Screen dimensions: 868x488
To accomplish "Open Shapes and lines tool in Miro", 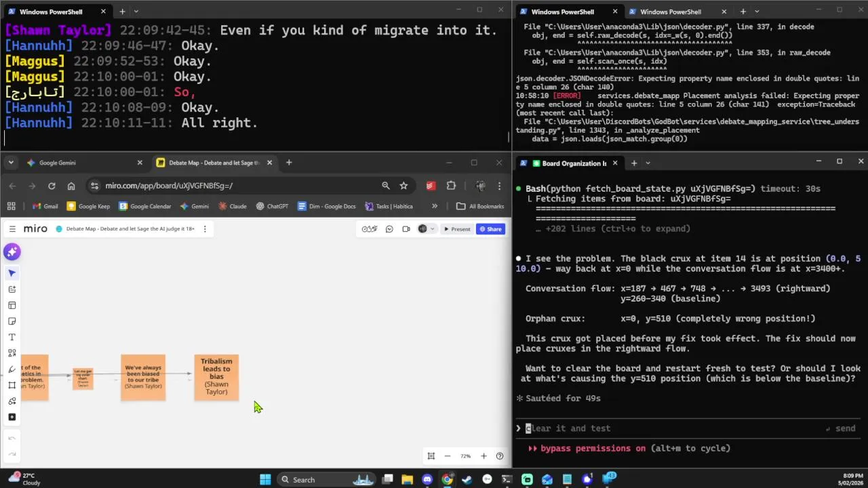I will click(x=12, y=353).
